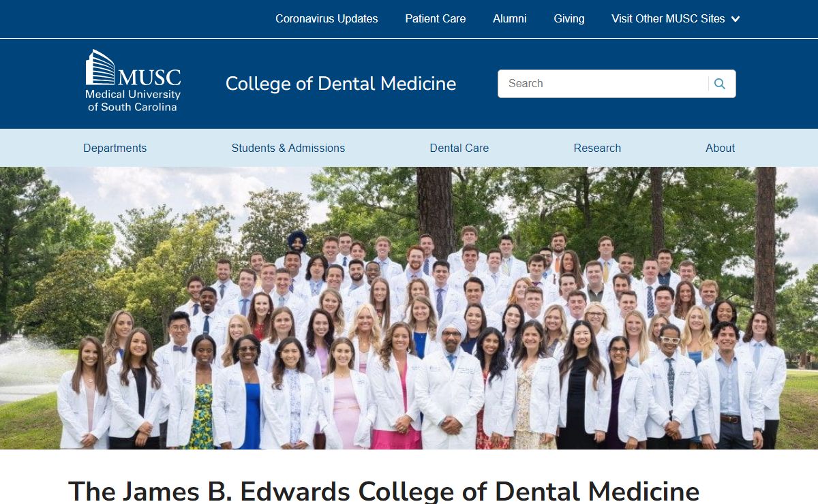
Task: Go to Patient Care
Action: tap(436, 19)
